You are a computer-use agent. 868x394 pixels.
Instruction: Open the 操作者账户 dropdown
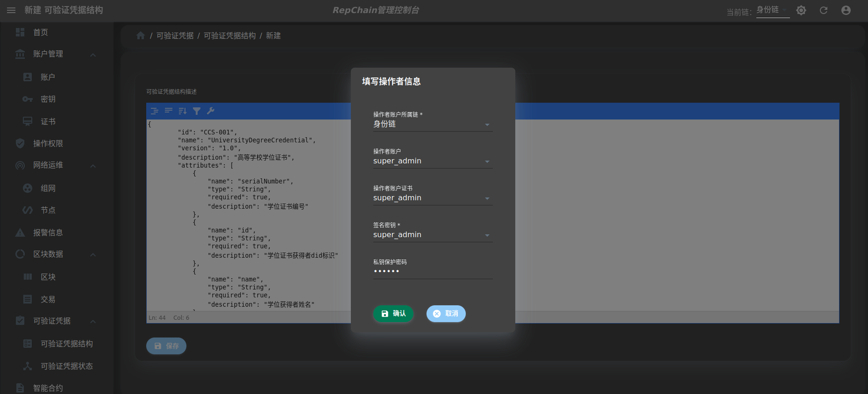pos(433,161)
